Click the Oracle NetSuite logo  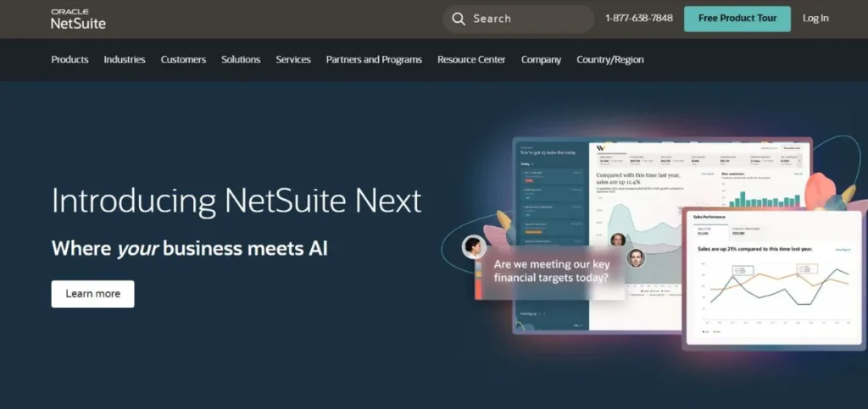(x=78, y=19)
